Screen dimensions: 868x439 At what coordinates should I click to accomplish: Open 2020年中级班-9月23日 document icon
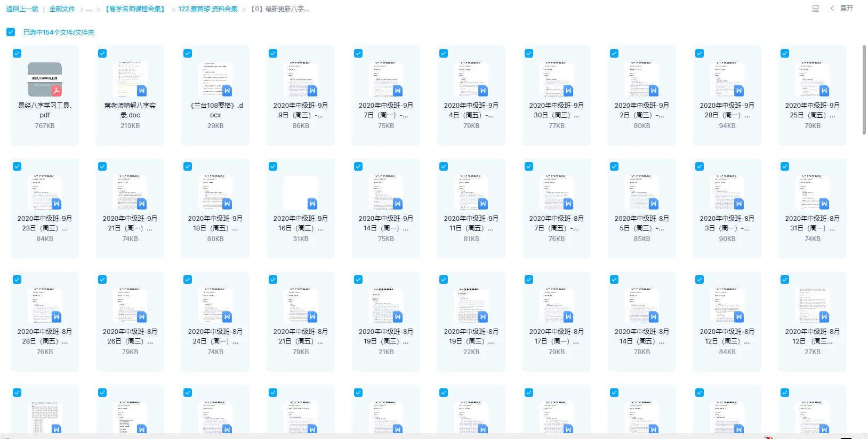coord(45,193)
